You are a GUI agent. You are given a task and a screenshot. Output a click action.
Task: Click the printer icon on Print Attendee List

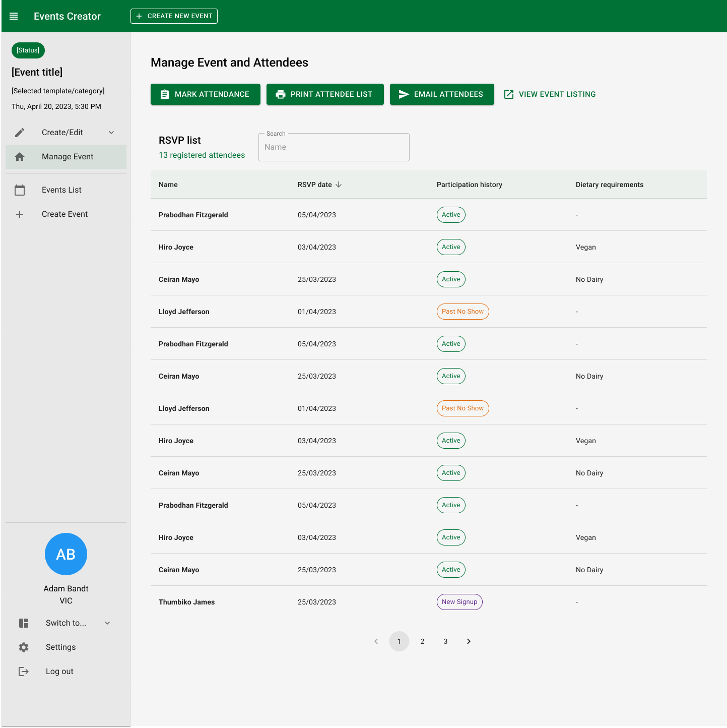click(x=281, y=94)
